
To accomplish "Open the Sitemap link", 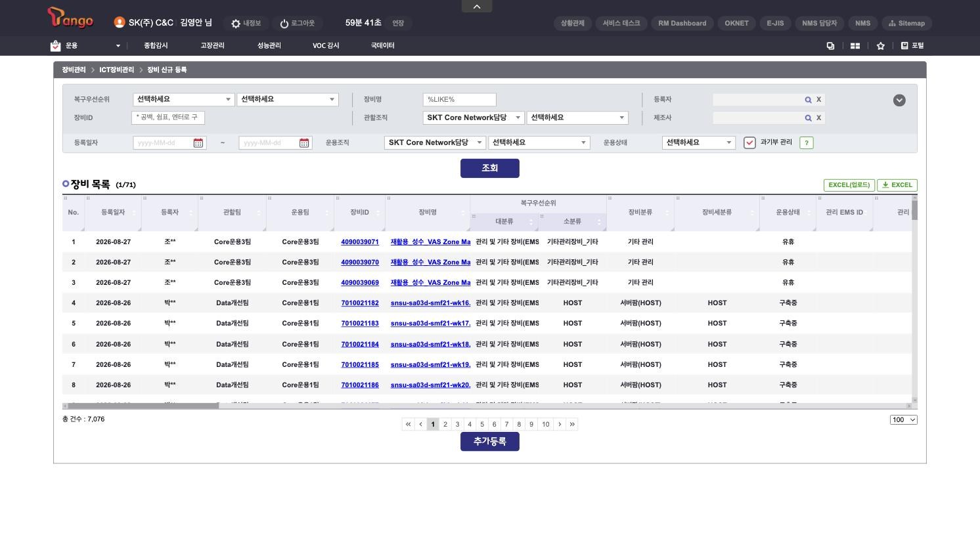I will (906, 23).
